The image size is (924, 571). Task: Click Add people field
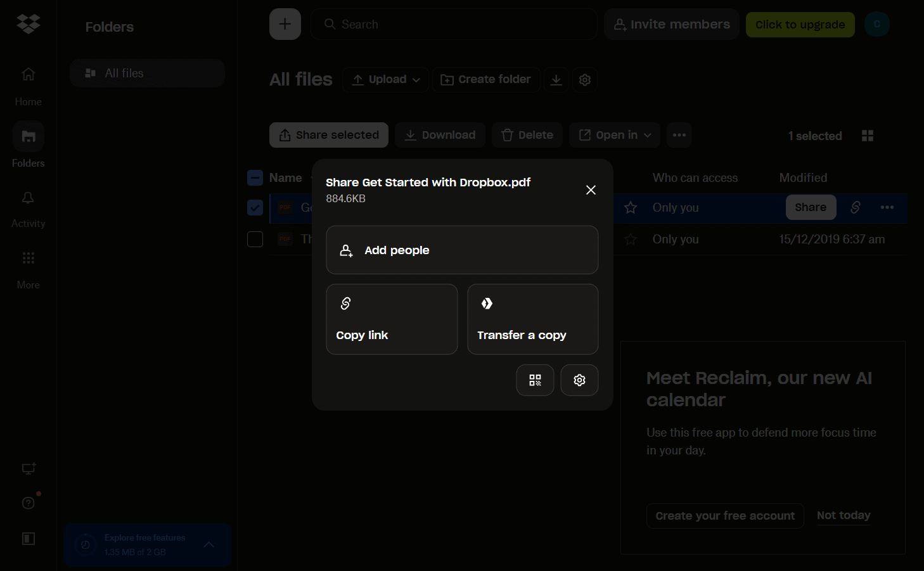462,250
